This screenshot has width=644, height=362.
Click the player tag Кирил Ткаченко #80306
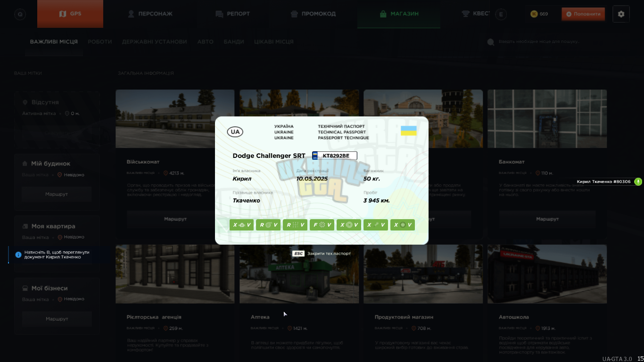point(603,181)
